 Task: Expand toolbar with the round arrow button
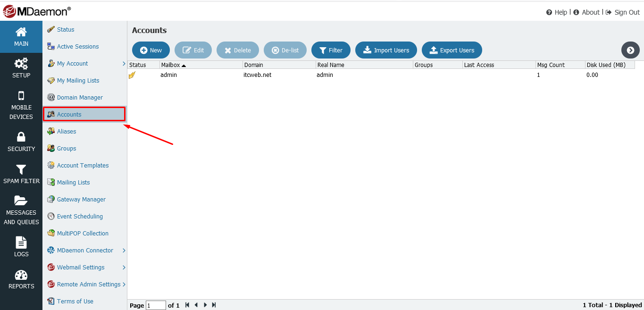click(630, 50)
